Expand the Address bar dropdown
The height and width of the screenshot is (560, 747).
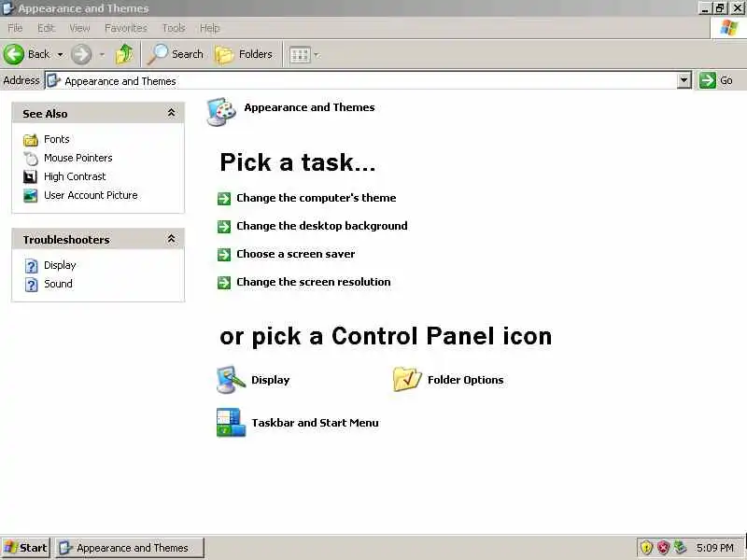tap(684, 80)
